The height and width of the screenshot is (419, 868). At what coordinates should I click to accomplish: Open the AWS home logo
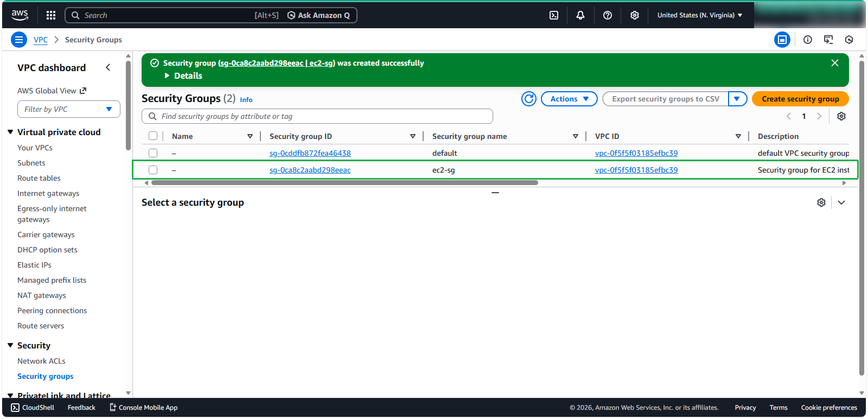click(20, 15)
